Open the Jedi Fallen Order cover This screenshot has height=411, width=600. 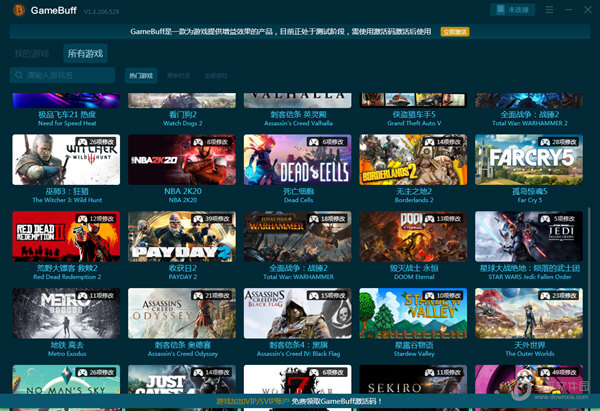coord(529,236)
